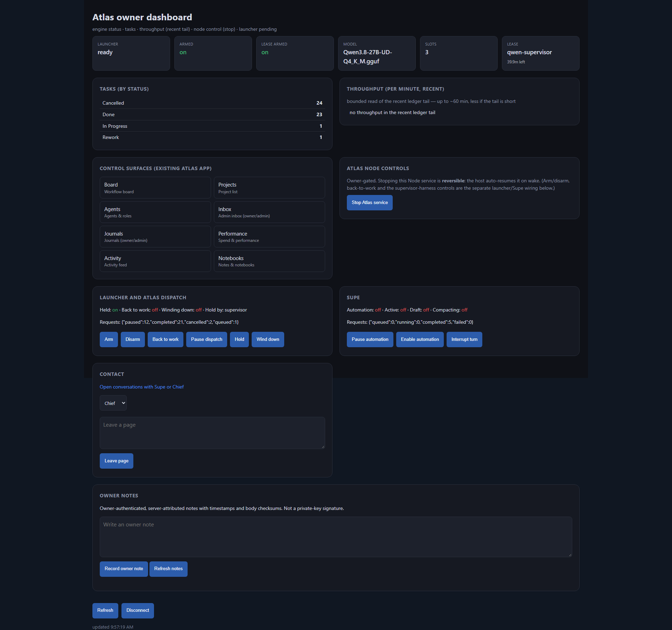This screenshot has height=630, width=672.
Task: Click the model name Qwen3.8-27B-UD-Q4_K_M.gguf
Action: point(368,57)
